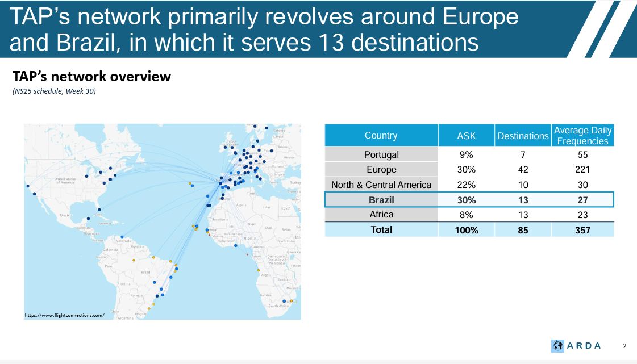Click the 'Mexico' label on the map
The width and height of the screenshot is (637, 364).
point(65,215)
